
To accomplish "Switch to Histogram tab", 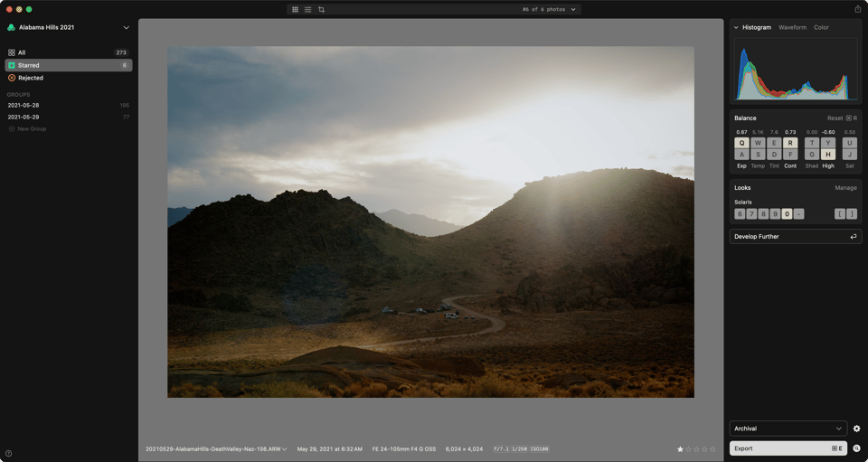I will click(x=757, y=28).
